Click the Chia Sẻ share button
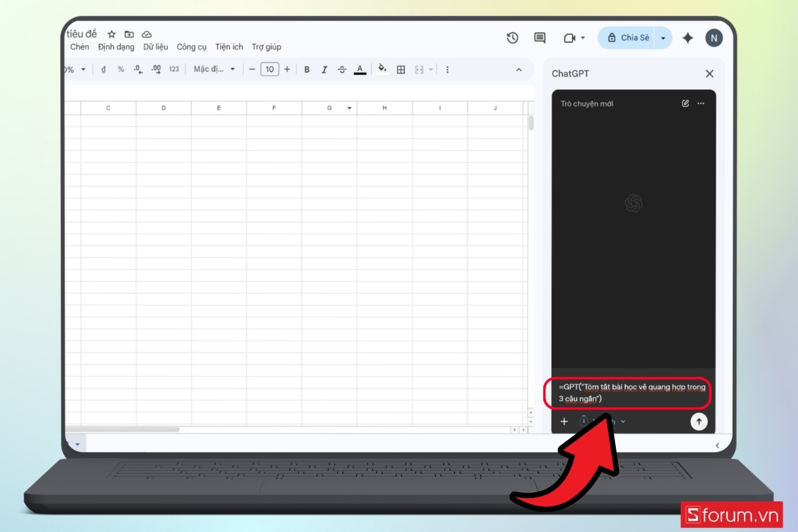Screen dimensions: 798x532 click(x=626, y=38)
